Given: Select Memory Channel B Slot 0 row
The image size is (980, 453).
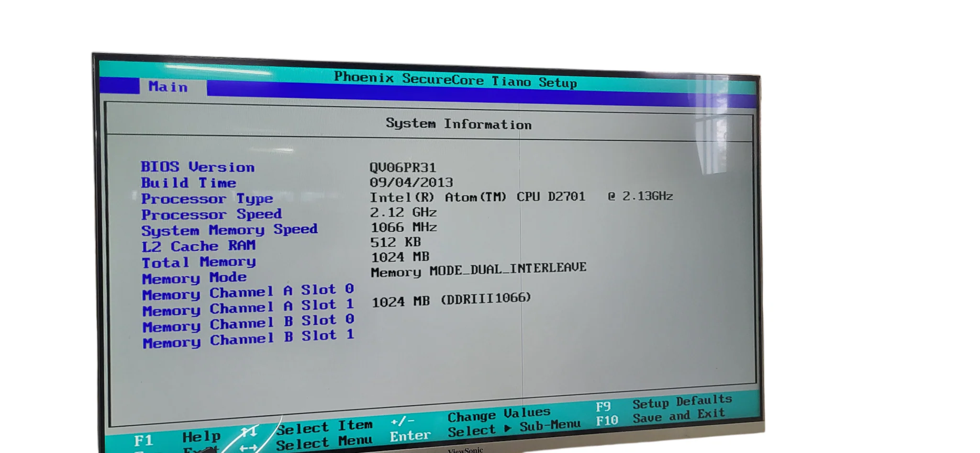Looking at the screenshot, I should click(248, 323).
